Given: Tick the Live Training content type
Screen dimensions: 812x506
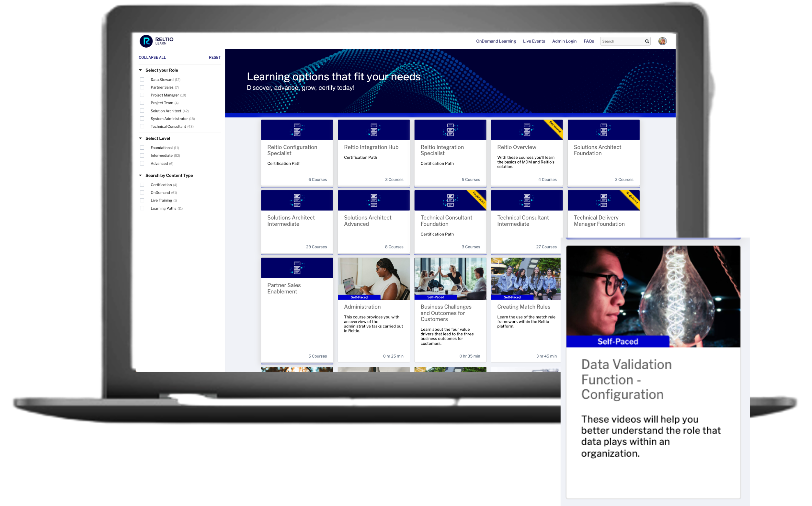Looking at the screenshot, I should tap(142, 201).
